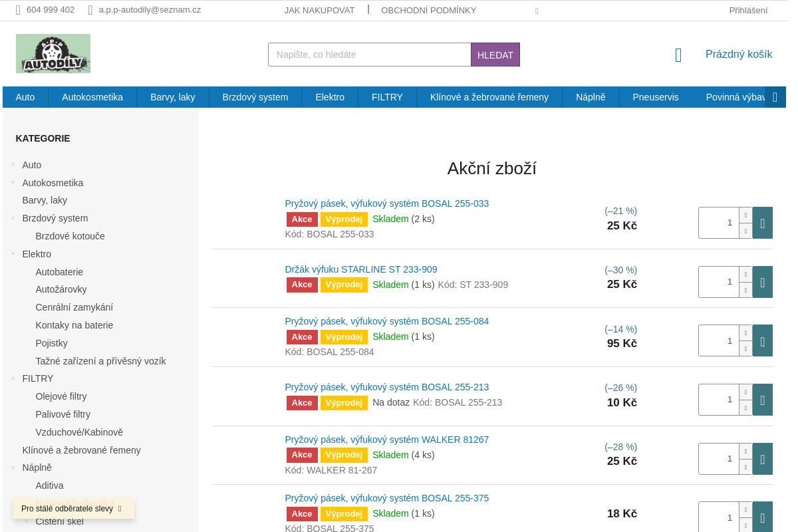Open product Pryžový pásek BOSAL 255-033
This screenshot has height=532, width=798.
point(386,203)
